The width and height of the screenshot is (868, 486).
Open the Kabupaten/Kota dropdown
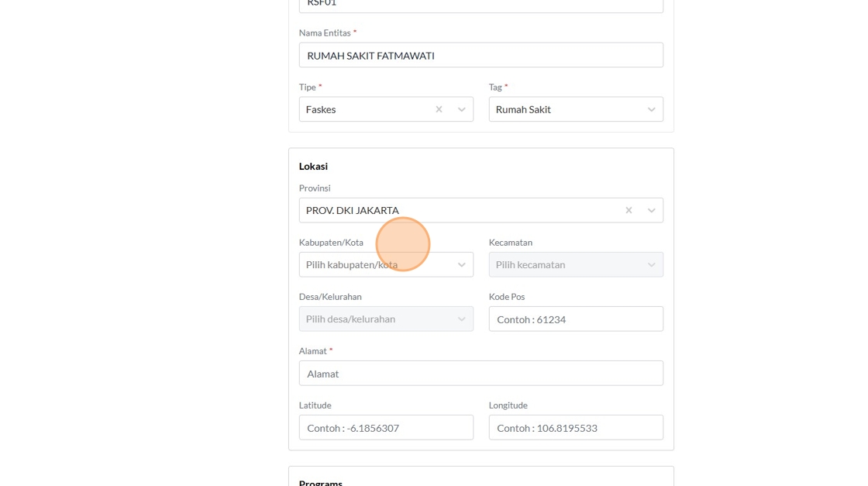coord(372,264)
